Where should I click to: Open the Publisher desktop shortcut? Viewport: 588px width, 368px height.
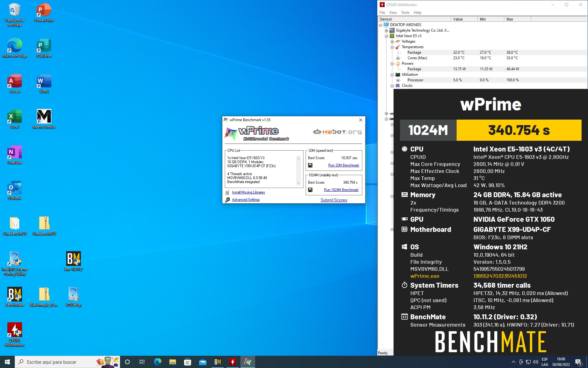tap(44, 48)
